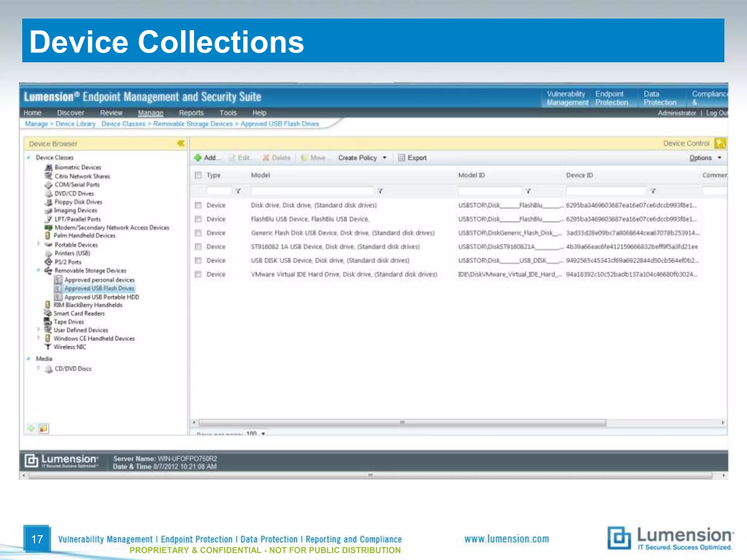Click the Floppy Disk Drives icon
747x560 pixels.
(x=49, y=202)
